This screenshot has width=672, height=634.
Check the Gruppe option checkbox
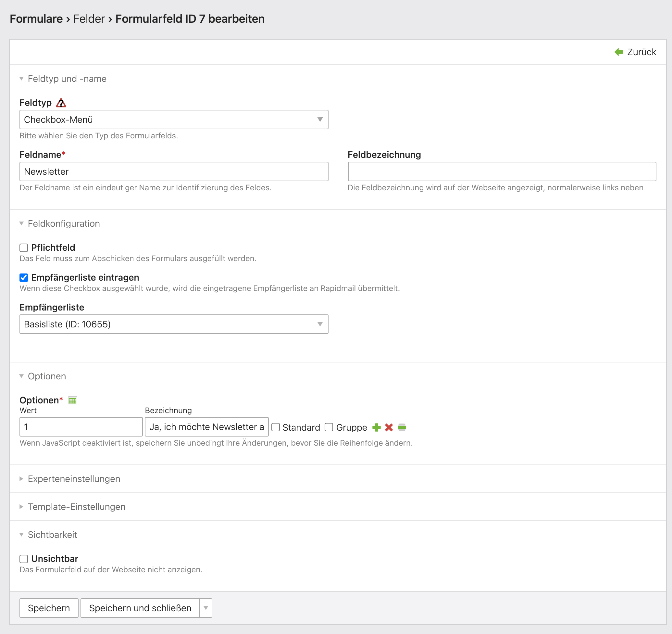(329, 427)
